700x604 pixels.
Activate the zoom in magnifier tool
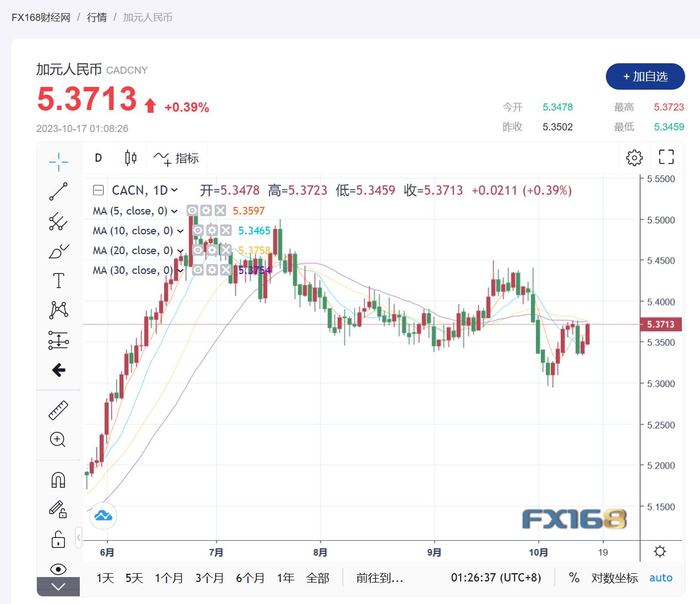click(58, 440)
